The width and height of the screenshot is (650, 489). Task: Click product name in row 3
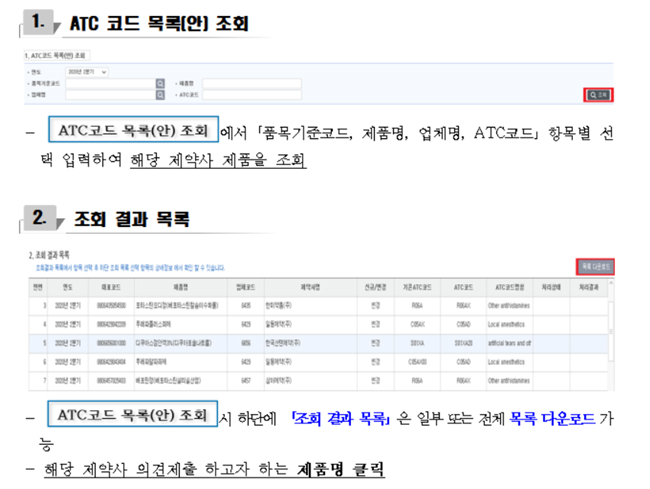pyautogui.click(x=177, y=306)
